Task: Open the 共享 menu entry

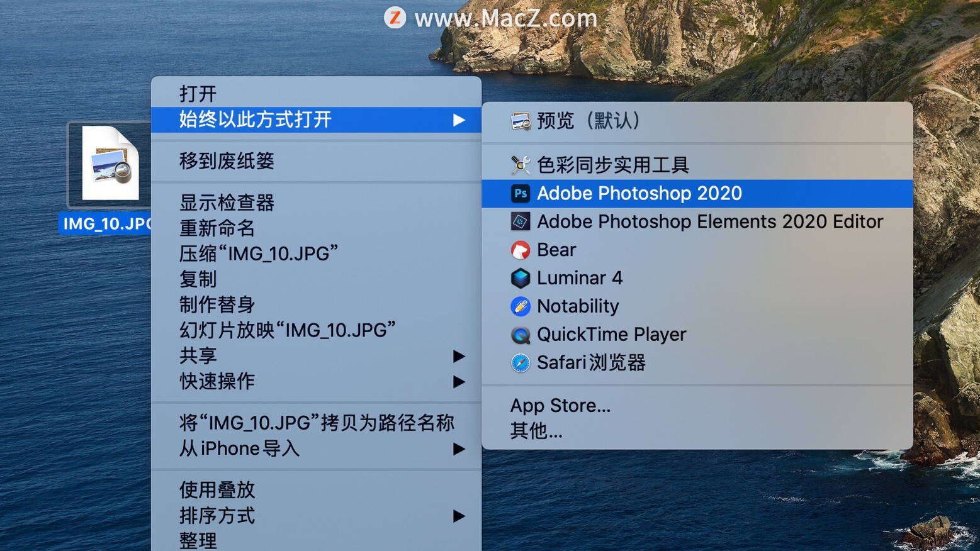Action: point(316,355)
